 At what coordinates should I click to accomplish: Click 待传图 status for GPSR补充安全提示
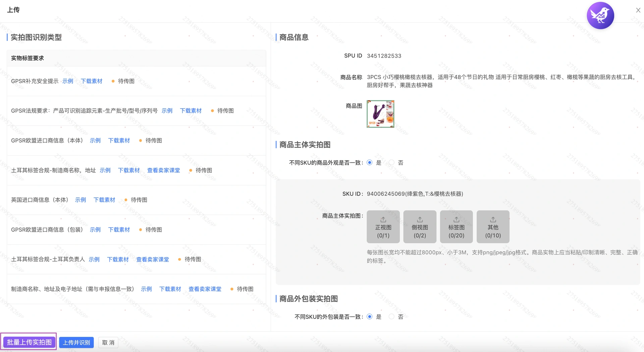pyautogui.click(x=126, y=81)
